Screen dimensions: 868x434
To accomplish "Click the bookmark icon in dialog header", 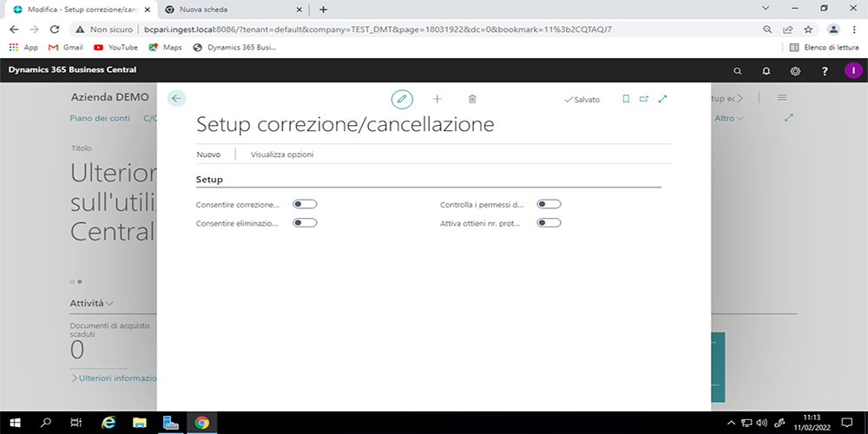I will pos(626,99).
